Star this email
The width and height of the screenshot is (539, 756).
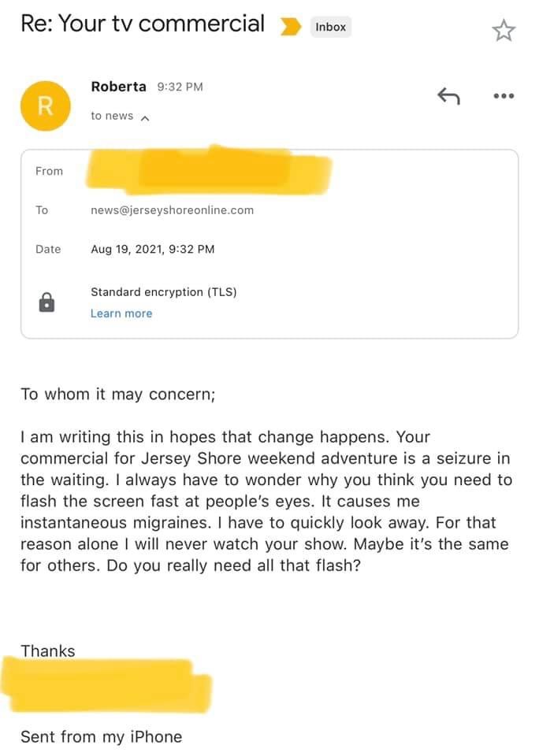click(x=503, y=31)
